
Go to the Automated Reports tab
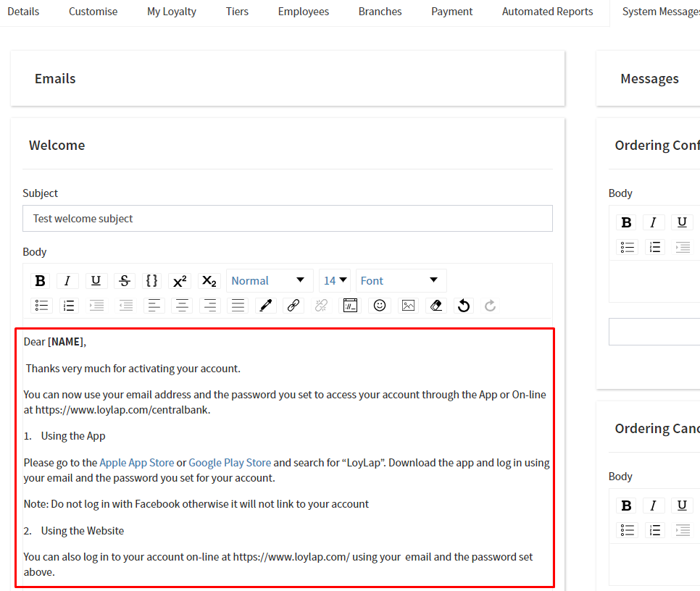coord(547,12)
